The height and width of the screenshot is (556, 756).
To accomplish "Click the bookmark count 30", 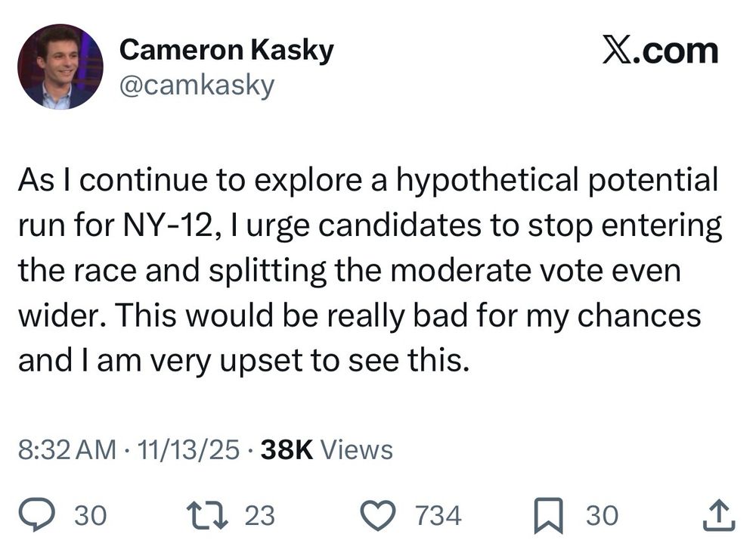I will click(x=603, y=516).
